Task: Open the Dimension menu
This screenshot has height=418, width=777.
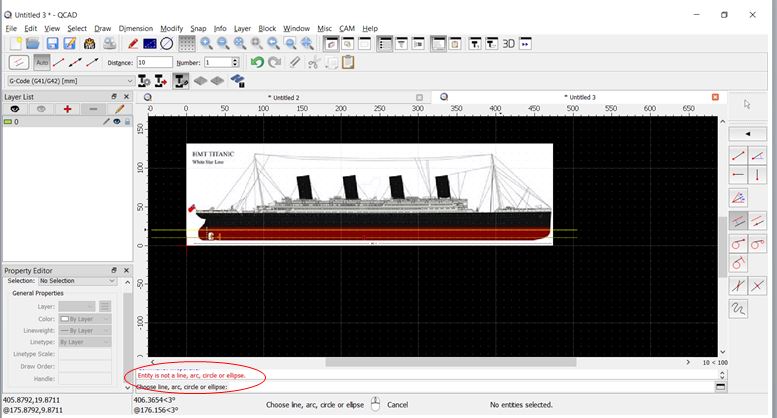Action: point(136,29)
